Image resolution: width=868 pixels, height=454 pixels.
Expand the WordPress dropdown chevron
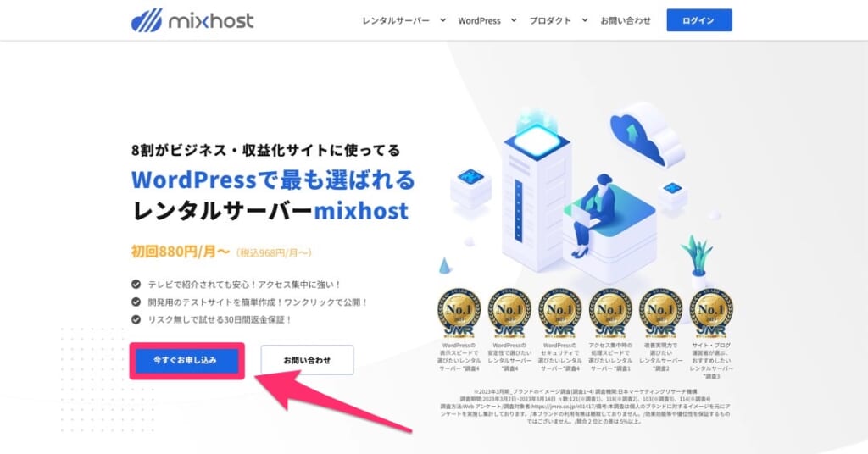(514, 20)
